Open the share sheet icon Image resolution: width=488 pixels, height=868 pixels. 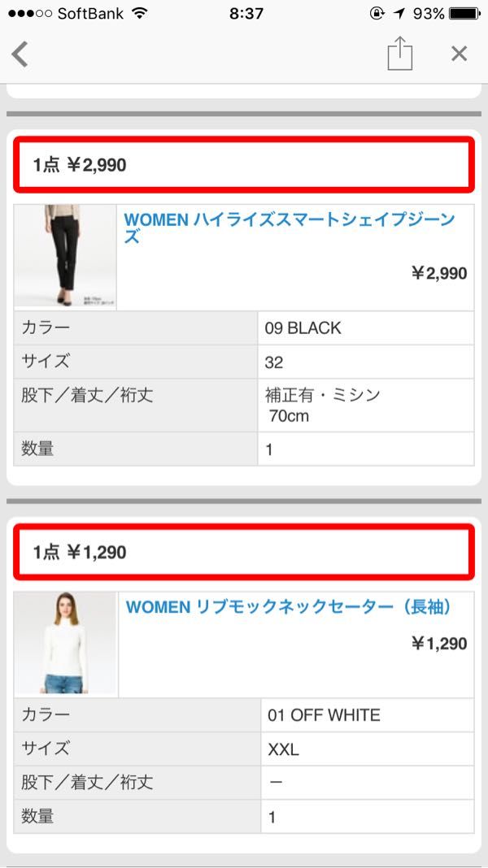click(x=400, y=54)
